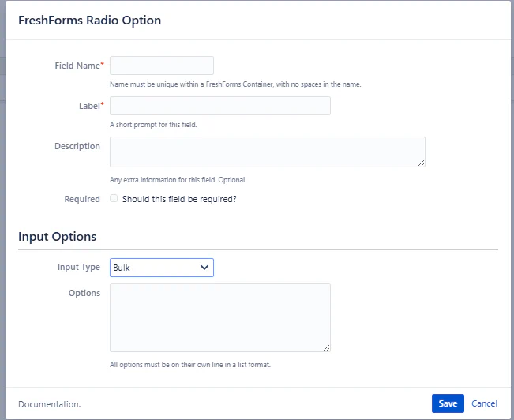The width and height of the screenshot is (514, 420).
Task: Click the chevron arrow on the Bulk dropdown
Action: coord(204,268)
